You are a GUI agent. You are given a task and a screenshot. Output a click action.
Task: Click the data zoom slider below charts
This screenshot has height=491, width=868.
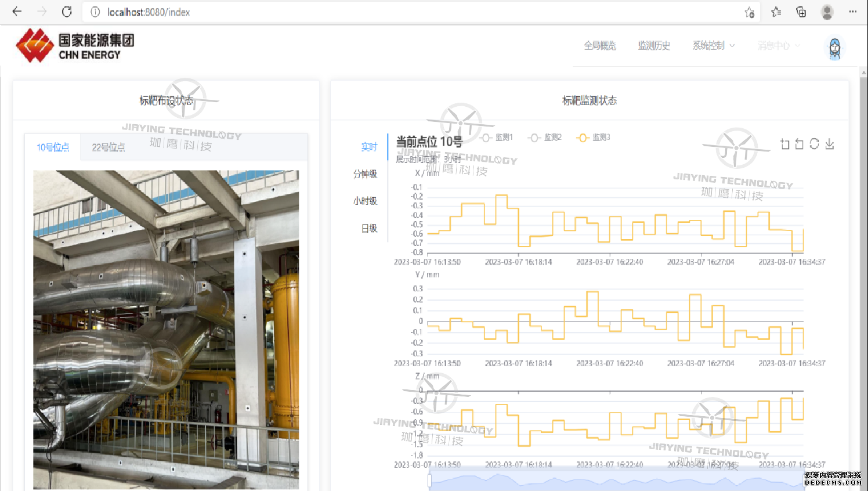[x=616, y=481]
